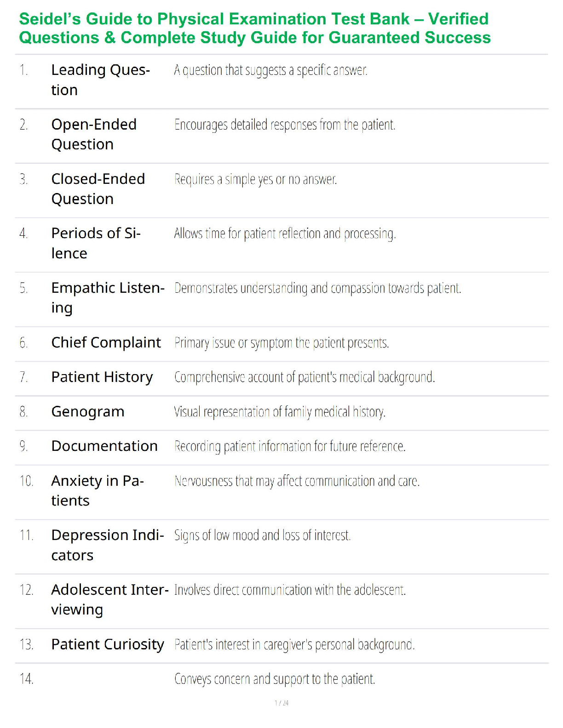563x728 pixels.
Task: Select the "Patient History" term
Action: pyautogui.click(x=102, y=377)
